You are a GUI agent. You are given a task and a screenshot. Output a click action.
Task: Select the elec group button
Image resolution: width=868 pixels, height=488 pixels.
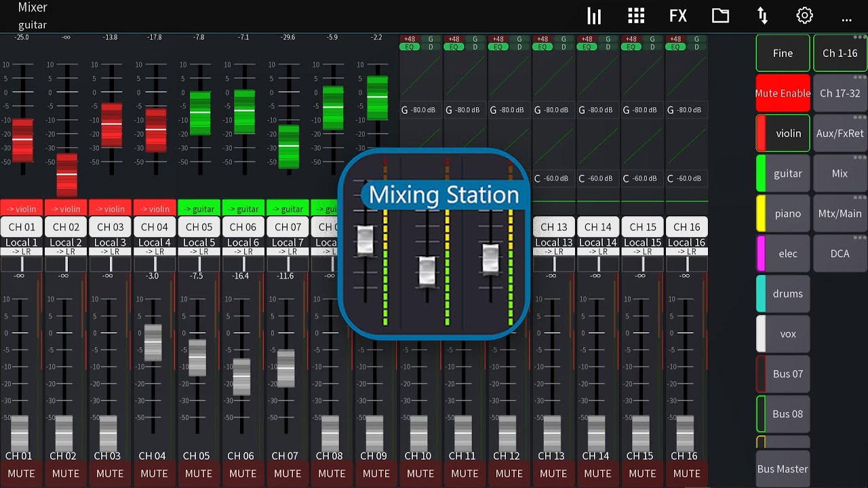783,253
